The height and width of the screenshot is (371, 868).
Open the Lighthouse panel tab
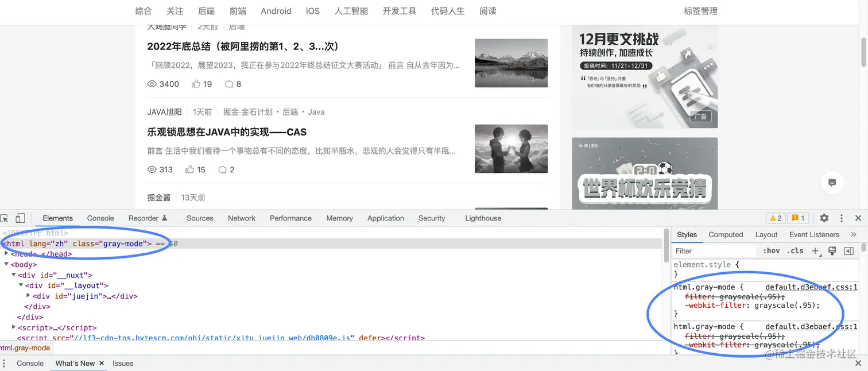point(483,218)
